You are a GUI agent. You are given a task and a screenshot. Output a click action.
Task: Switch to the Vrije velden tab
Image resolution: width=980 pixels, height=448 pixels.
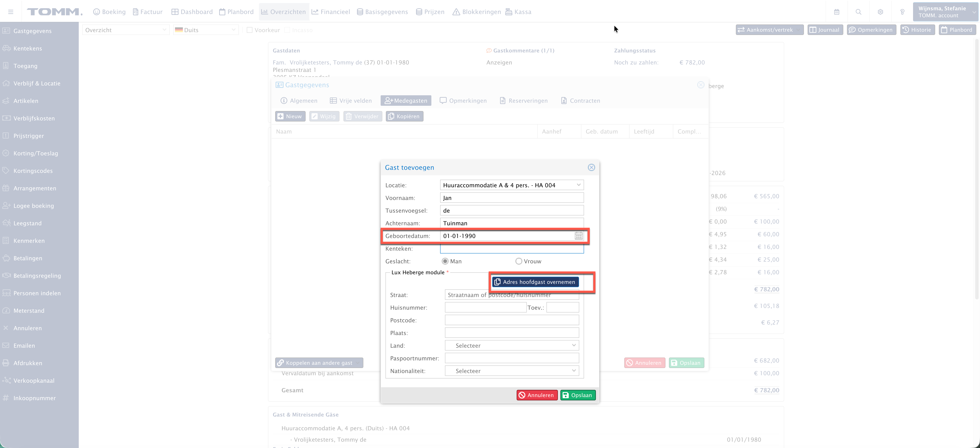click(x=350, y=101)
